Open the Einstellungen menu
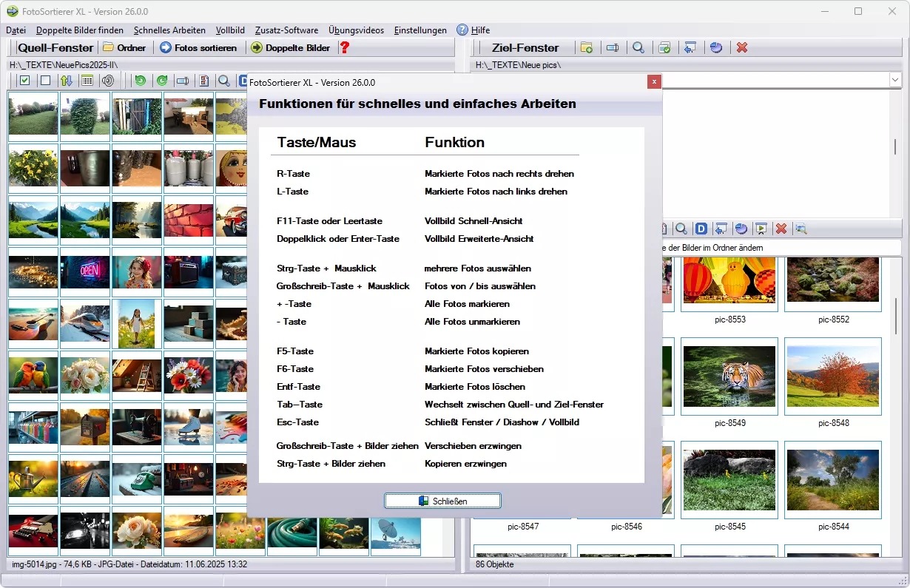This screenshot has height=588, width=910. 420,30
